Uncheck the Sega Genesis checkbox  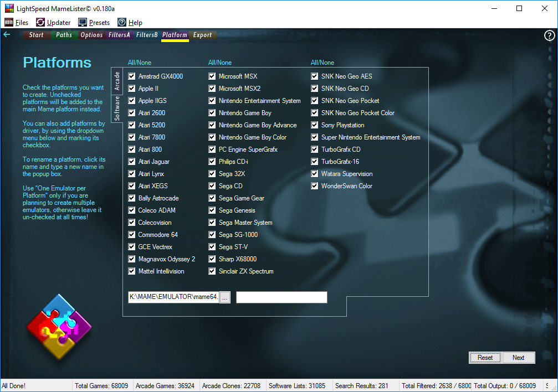point(212,210)
